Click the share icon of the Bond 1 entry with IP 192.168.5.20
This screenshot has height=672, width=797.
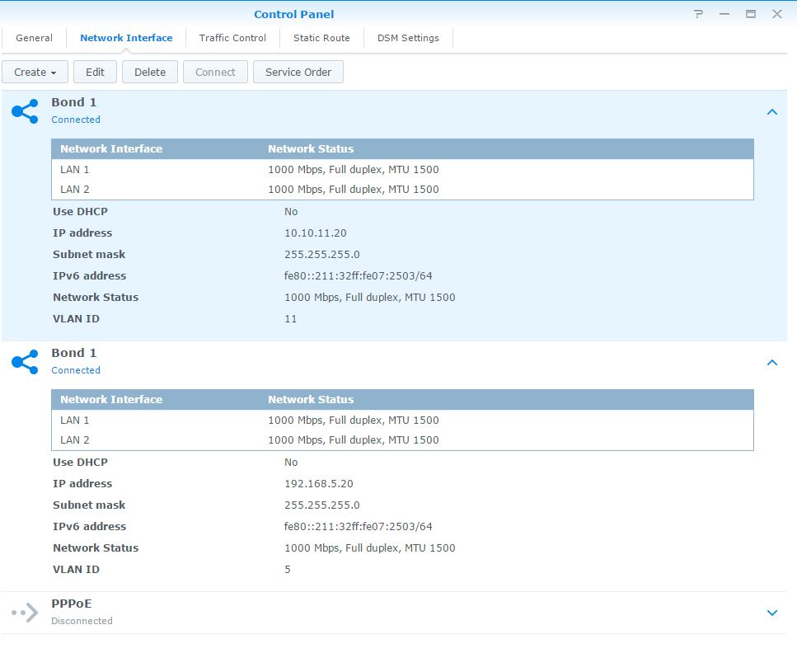click(25, 362)
